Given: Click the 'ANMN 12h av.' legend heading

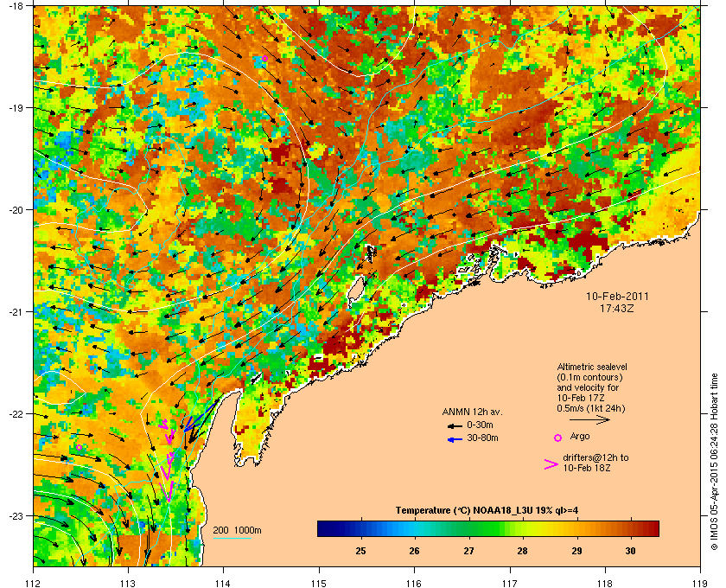Looking at the screenshot, I should point(472,412).
